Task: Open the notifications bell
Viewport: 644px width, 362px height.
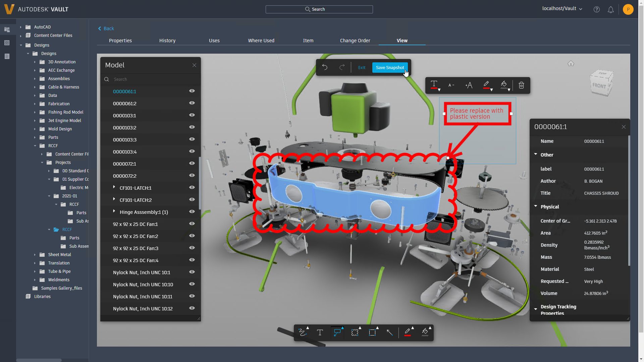Action: (611, 10)
